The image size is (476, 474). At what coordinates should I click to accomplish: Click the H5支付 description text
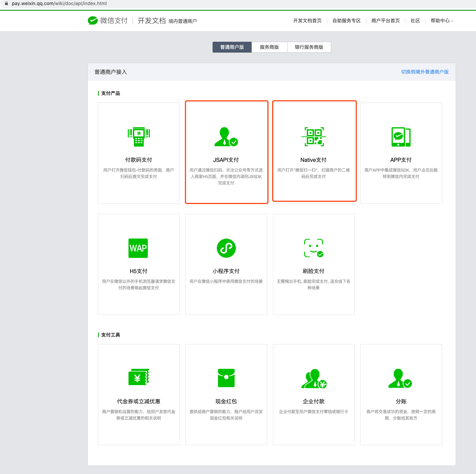coord(139,285)
